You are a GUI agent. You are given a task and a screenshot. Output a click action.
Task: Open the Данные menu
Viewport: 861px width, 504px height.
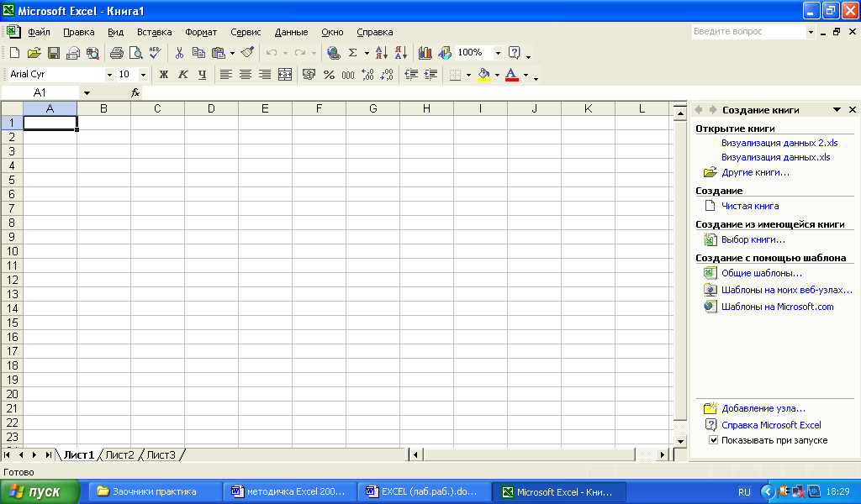coord(291,32)
